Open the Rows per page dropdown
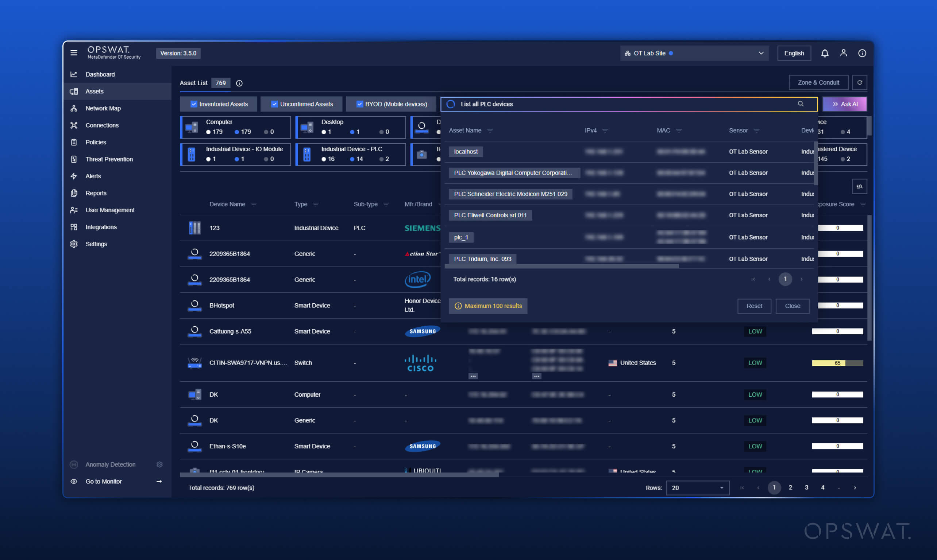937x560 pixels. point(697,487)
